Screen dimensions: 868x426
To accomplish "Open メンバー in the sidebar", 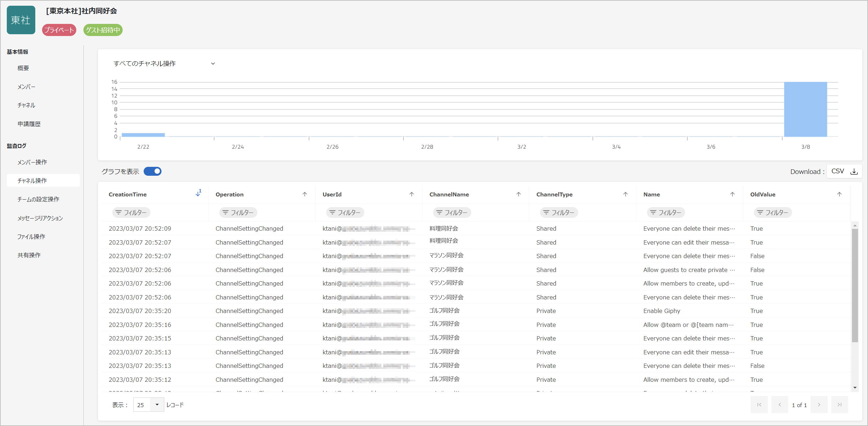I will [x=26, y=87].
